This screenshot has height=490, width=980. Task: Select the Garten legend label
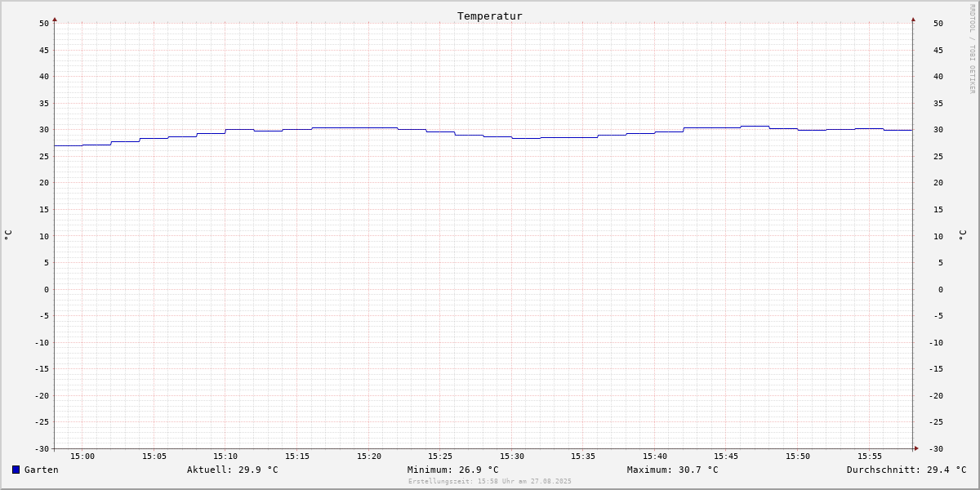pyautogui.click(x=42, y=470)
